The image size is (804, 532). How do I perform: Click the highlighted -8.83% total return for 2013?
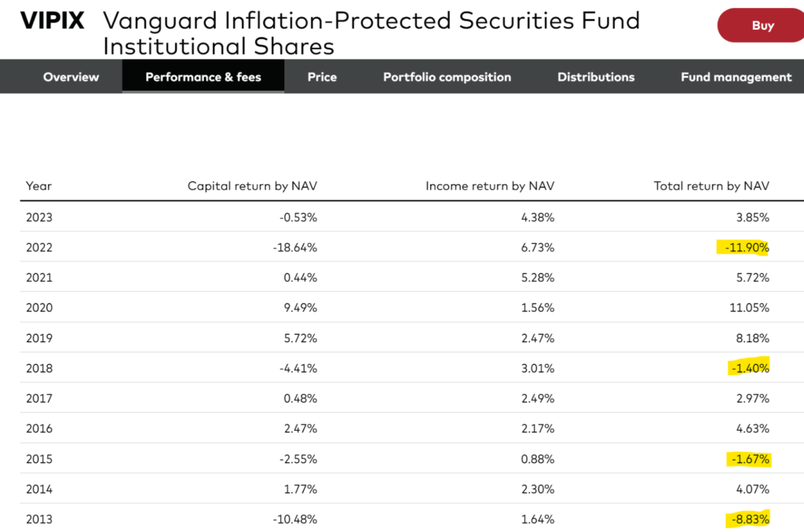click(x=749, y=519)
